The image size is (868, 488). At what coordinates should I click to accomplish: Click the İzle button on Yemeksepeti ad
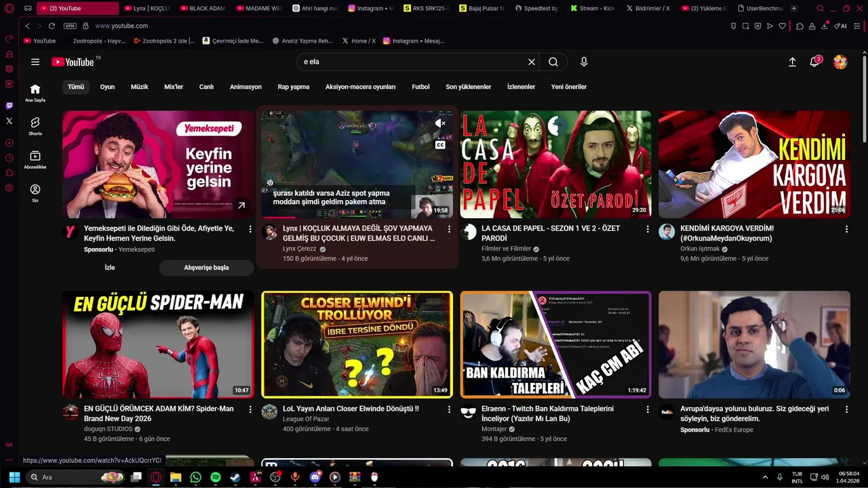pos(109,268)
